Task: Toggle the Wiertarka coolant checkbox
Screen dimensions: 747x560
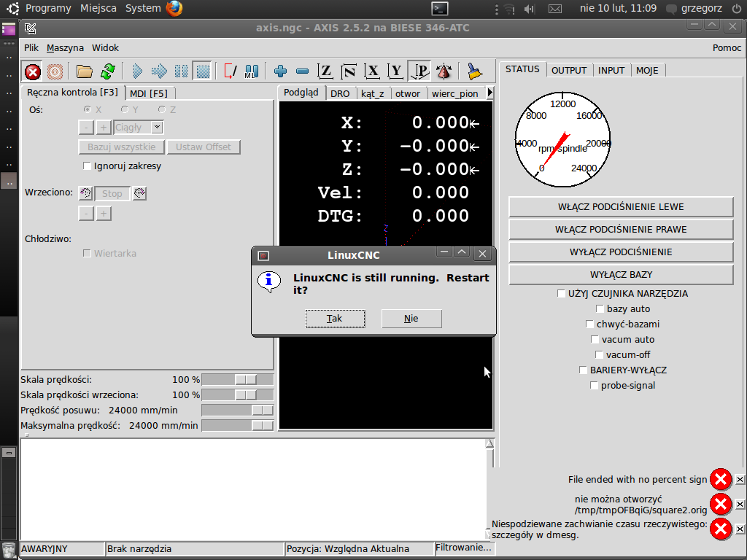Action: [x=88, y=253]
